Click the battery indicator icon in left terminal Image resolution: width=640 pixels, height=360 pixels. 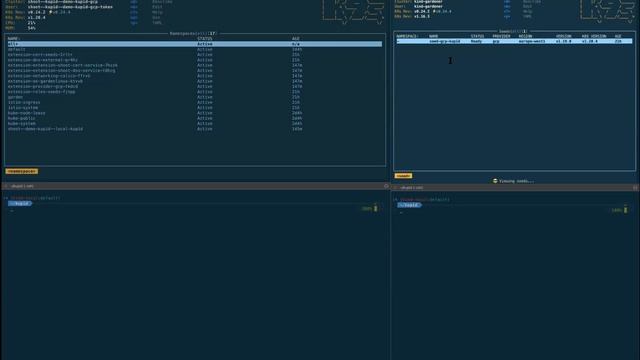[x=376, y=208]
